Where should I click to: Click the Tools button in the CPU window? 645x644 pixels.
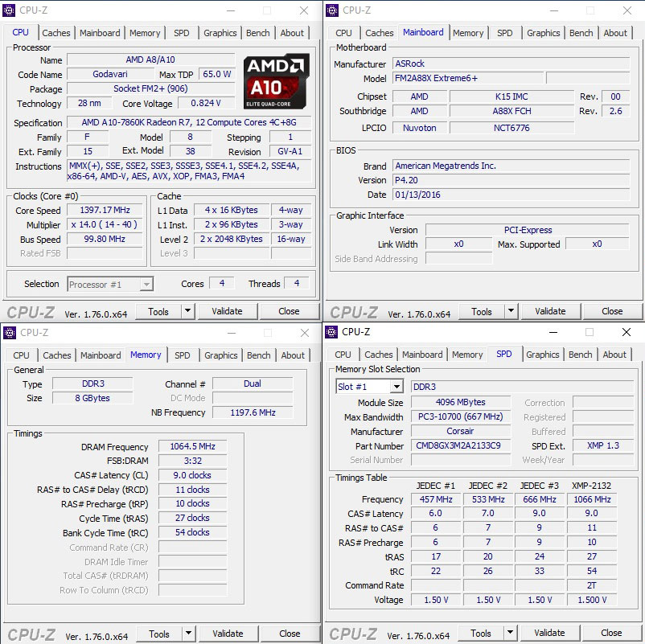(x=158, y=312)
